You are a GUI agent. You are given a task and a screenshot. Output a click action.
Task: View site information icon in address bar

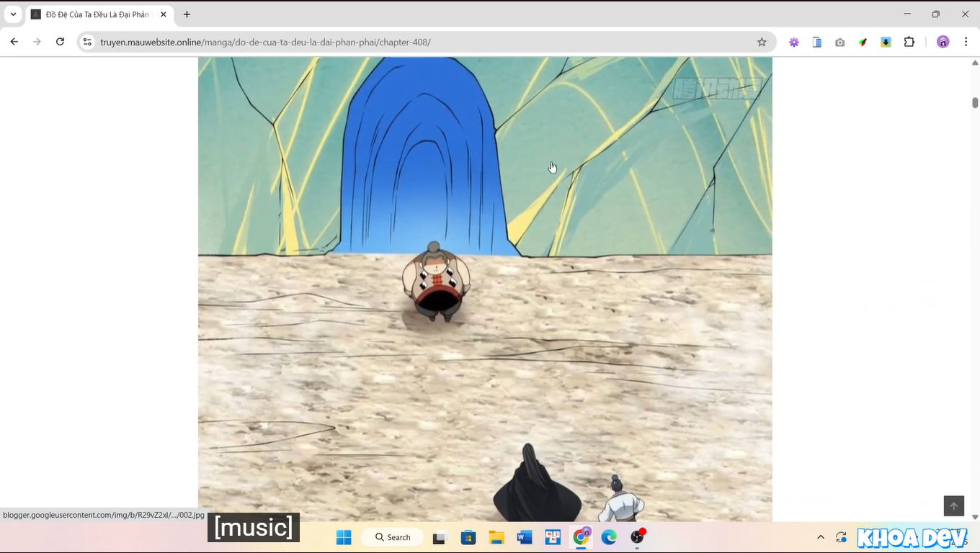[87, 42]
